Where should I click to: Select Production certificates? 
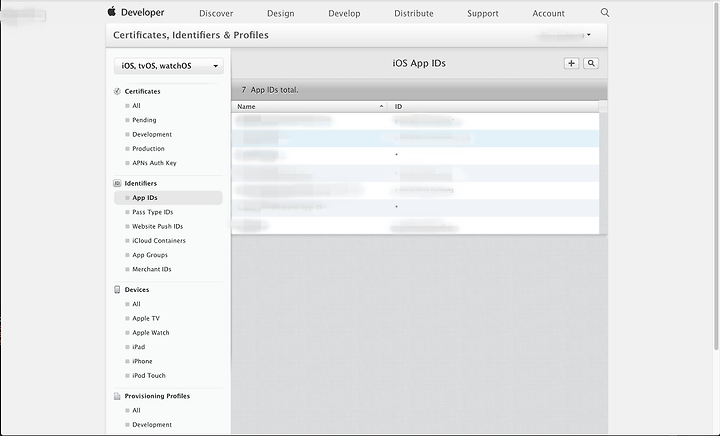point(148,149)
